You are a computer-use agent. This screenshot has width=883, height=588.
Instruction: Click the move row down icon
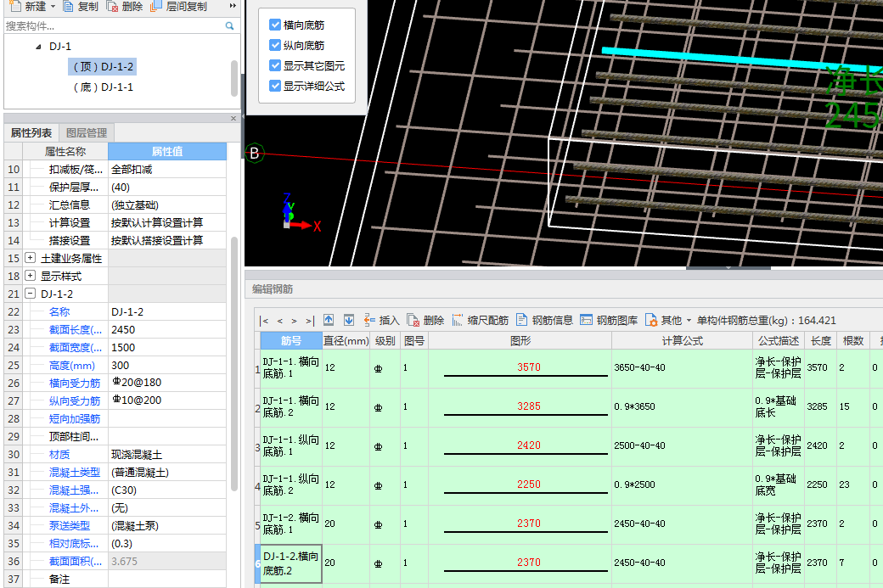(349, 320)
